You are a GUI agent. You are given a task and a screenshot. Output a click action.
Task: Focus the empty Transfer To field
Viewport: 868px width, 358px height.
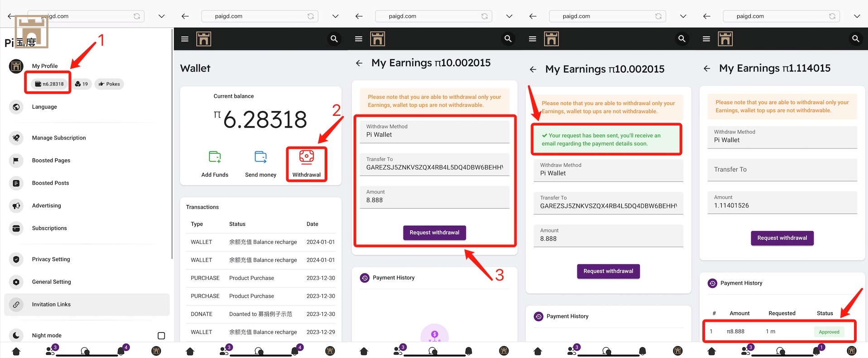[x=782, y=170]
